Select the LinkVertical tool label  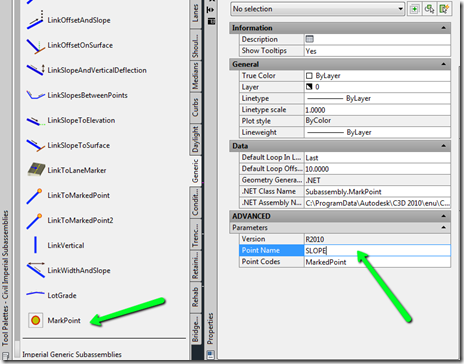(x=66, y=245)
